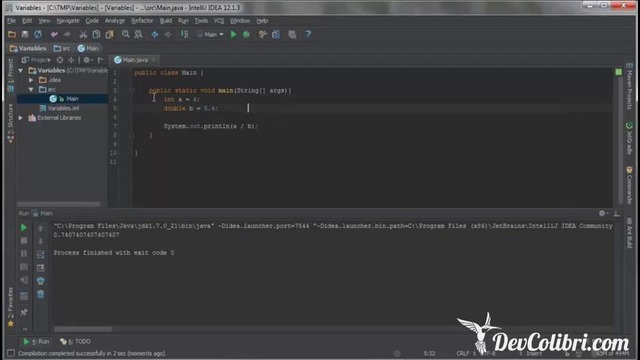Viewport: 640px width, 360px height.
Task: Open the Navigate menu
Action: [68, 21]
